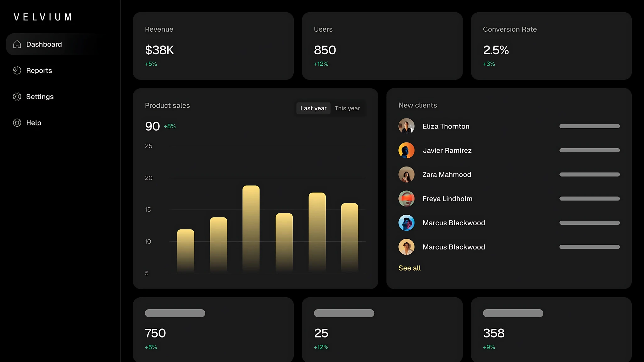Switch chart to This year
This screenshot has height=362, width=644.
(347, 108)
